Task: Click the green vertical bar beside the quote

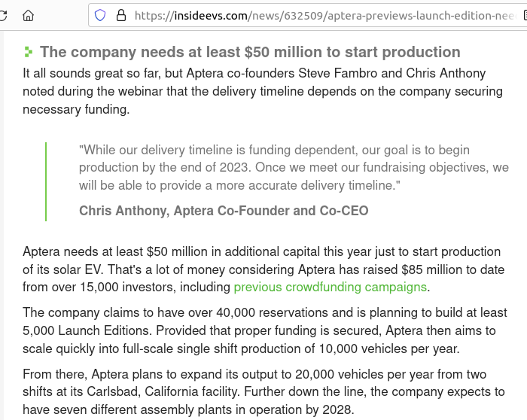Action: pos(46,181)
